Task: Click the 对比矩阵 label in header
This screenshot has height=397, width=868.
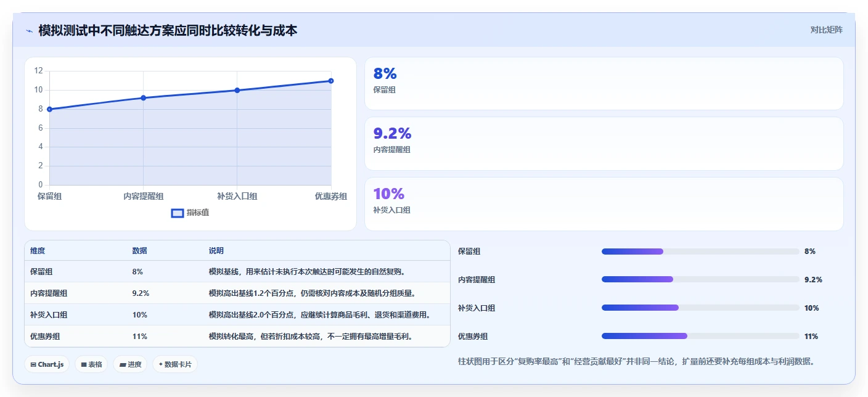Action: (826, 30)
